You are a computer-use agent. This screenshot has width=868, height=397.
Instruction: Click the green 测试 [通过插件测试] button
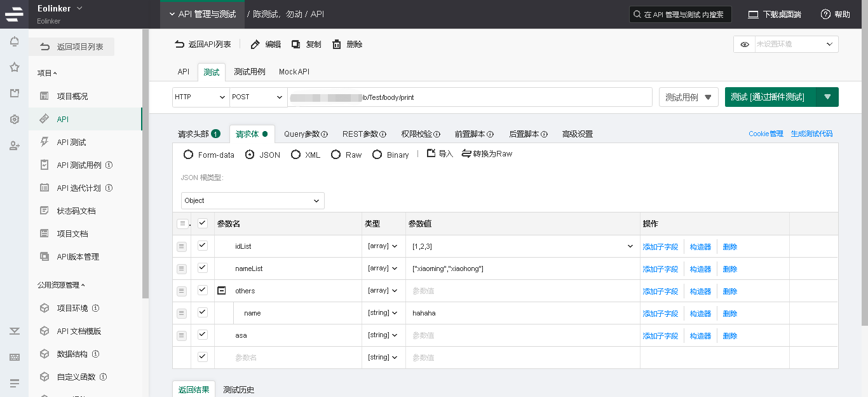click(770, 97)
